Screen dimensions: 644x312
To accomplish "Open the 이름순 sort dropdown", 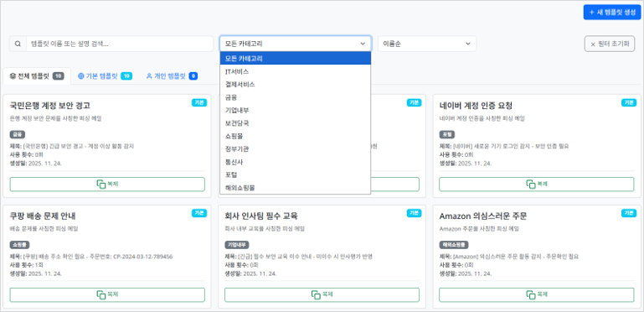I will (x=427, y=44).
